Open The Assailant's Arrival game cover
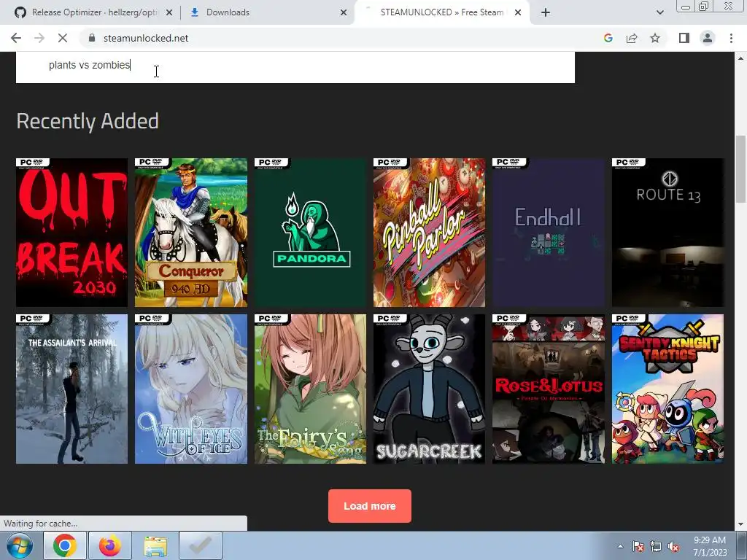 [72, 389]
